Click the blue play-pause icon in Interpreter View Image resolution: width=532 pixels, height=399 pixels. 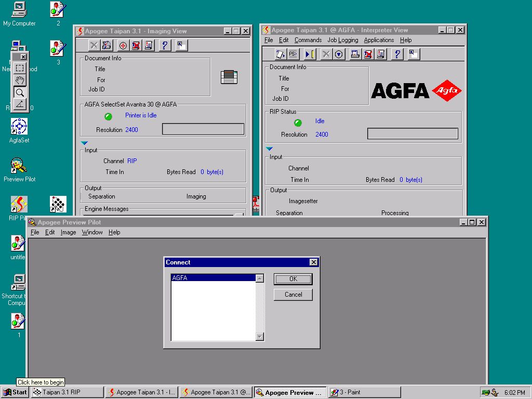point(310,54)
